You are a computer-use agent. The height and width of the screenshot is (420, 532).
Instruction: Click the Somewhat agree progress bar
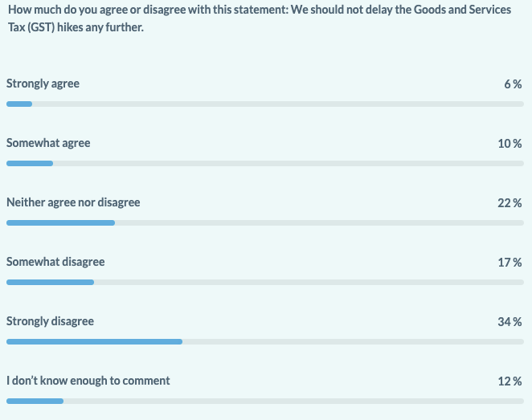(x=265, y=163)
